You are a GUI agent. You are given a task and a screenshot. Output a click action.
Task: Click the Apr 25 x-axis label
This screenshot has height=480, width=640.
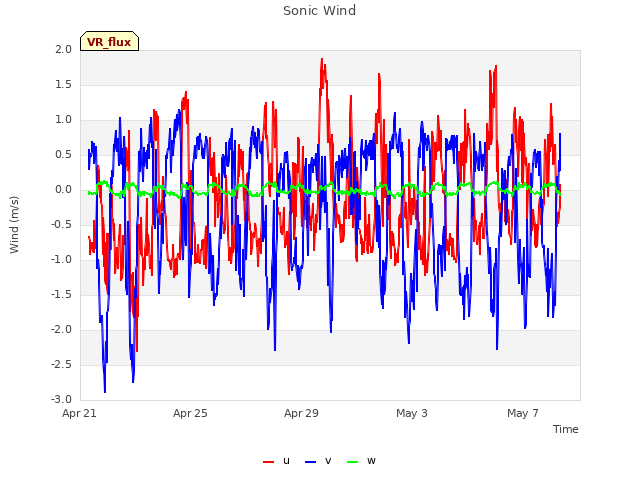(190, 413)
